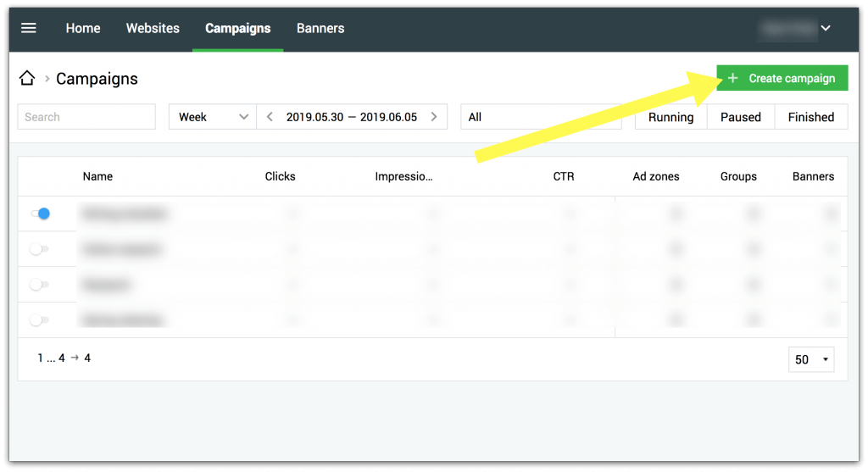This screenshot has height=472, width=868.
Task: Open the 50 rows-per-page dropdown
Action: point(811,359)
